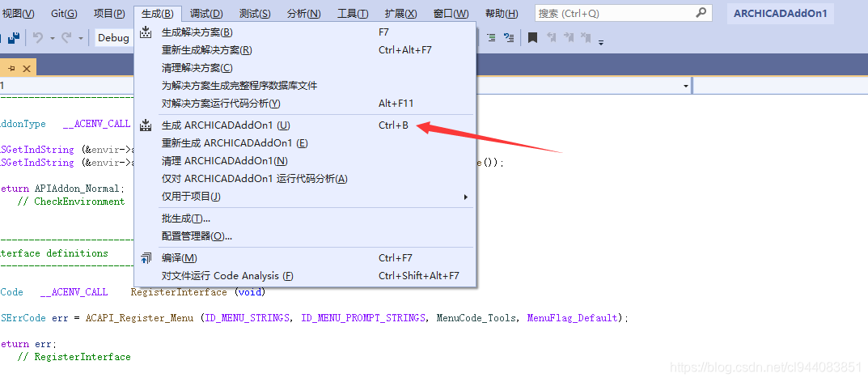The width and height of the screenshot is (868, 382).
Task: Open the toolbar overflow options arrow
Action: click(601, 41)
